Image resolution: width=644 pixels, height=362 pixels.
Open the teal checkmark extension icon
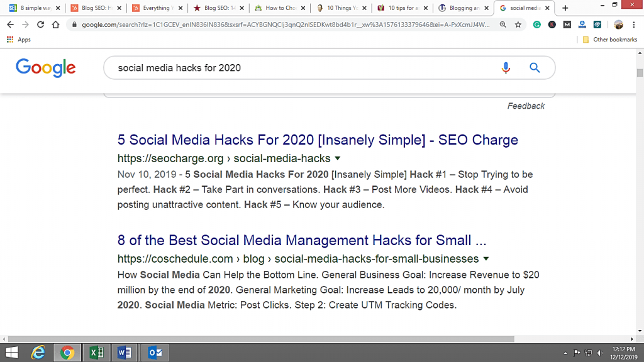tap(597, 25)
